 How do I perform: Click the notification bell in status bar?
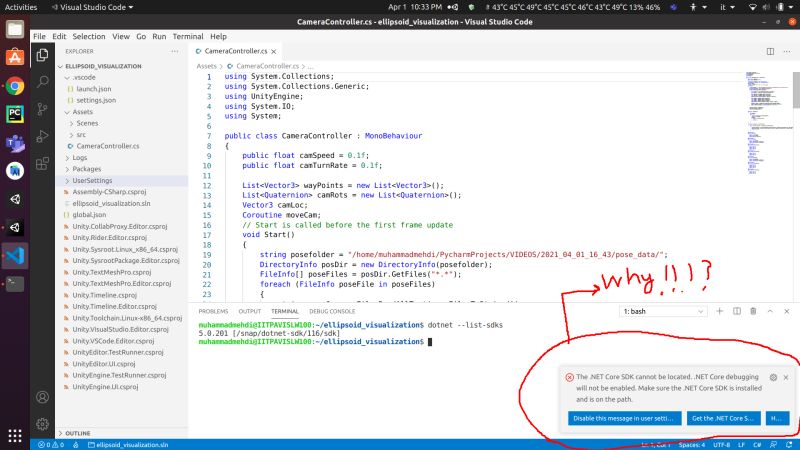coord(789,445)
